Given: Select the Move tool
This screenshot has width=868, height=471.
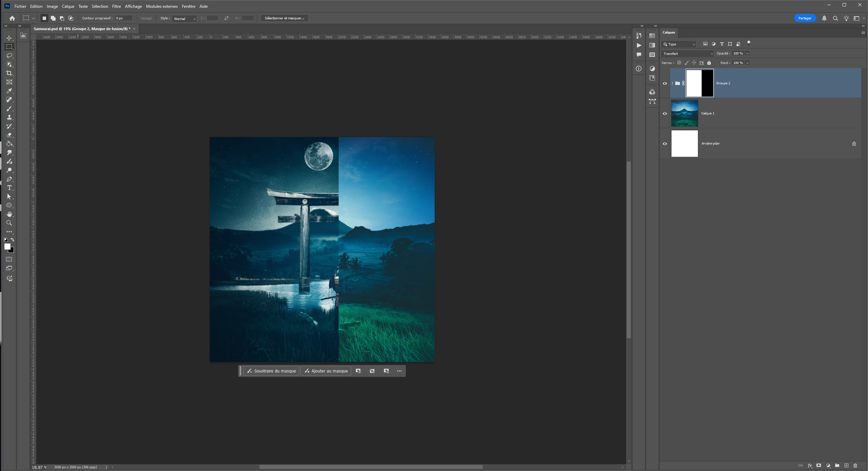Looking at the screenshot, I should click(9, 38).
